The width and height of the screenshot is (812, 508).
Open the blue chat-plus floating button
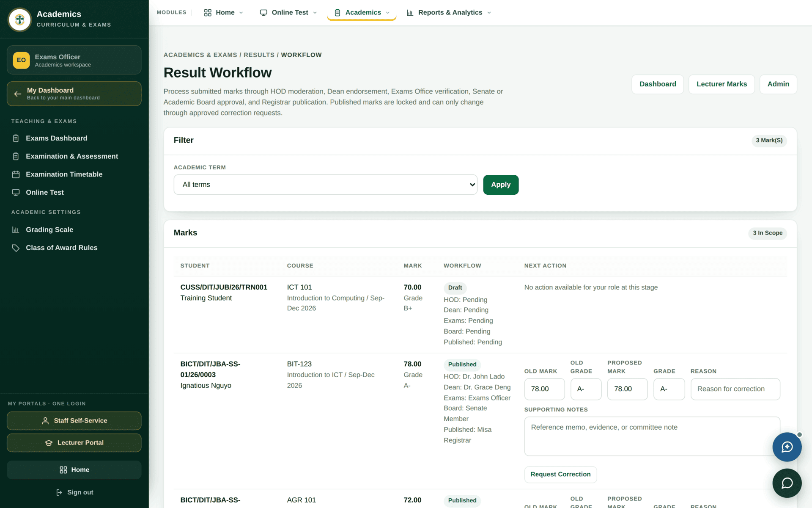point(787,447)
